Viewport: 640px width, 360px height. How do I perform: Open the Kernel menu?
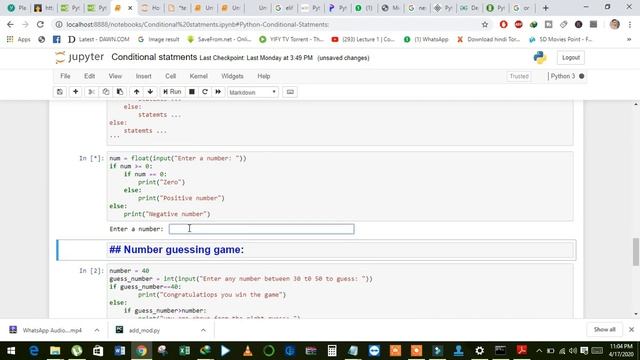click(x=198, y=76)
